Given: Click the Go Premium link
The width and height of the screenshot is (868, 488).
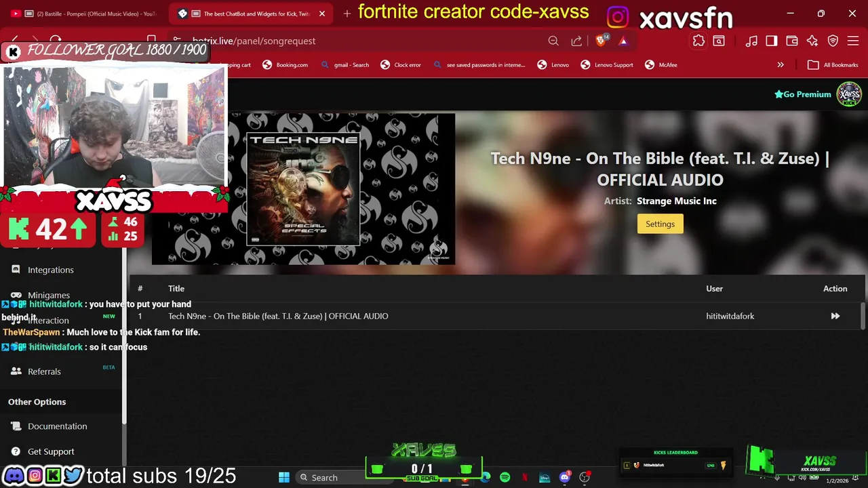Looking at the screenshot, I should [x=803, y=94].
